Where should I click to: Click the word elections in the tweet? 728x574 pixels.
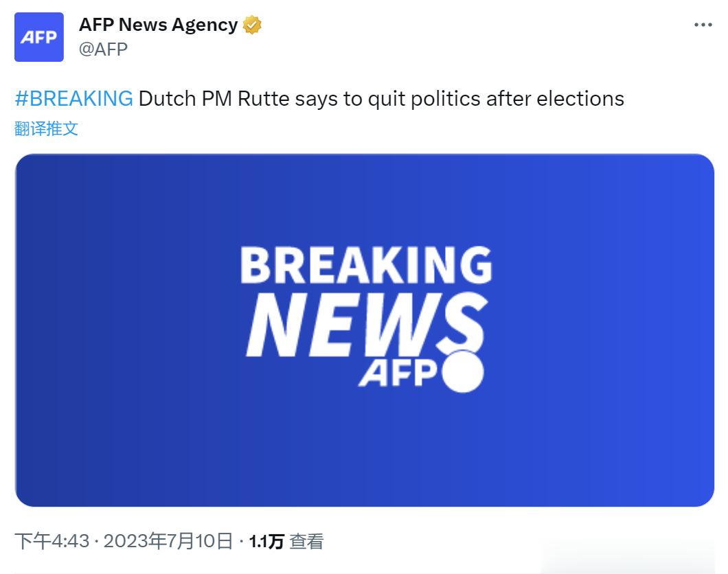(580, 98)
